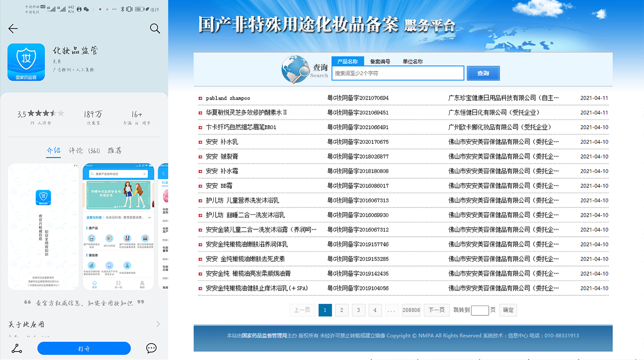The height and width of the screenshot is (360, 644).
Task: Click the 查询 Search globe icon
Action: [296, 69]
